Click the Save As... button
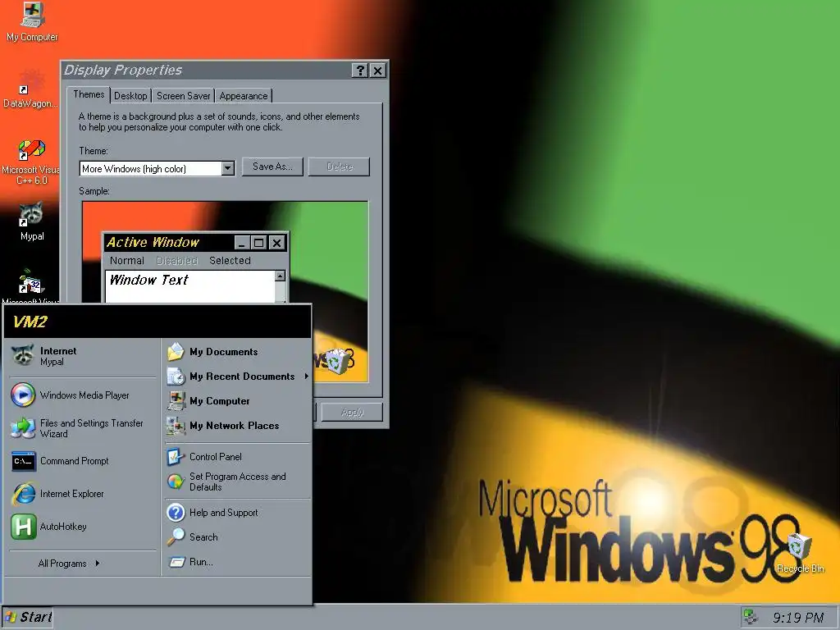840x630 pixels. click(272, 167)
